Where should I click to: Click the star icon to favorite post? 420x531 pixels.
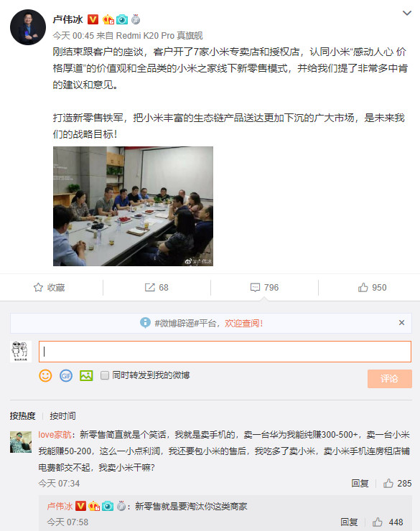38,288
